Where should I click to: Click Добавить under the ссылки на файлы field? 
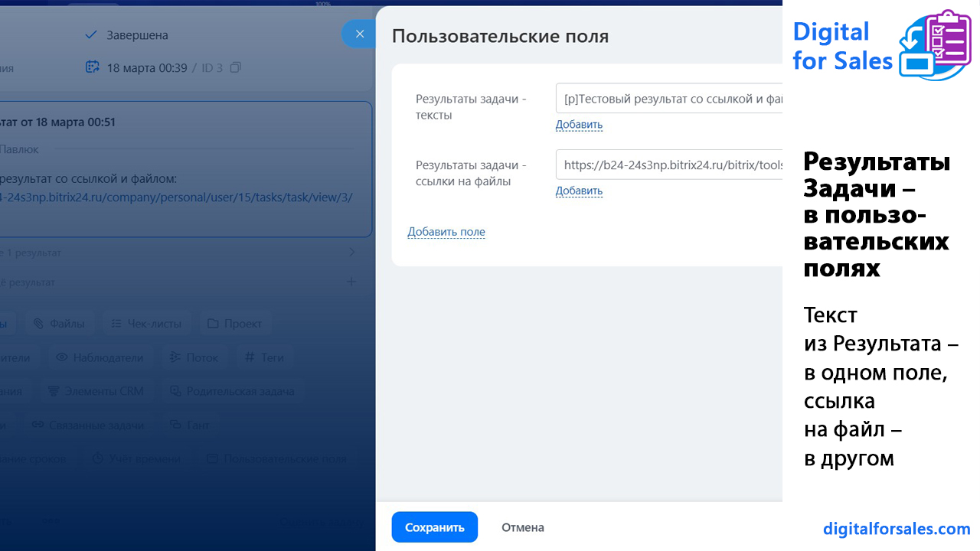[579, 191]
